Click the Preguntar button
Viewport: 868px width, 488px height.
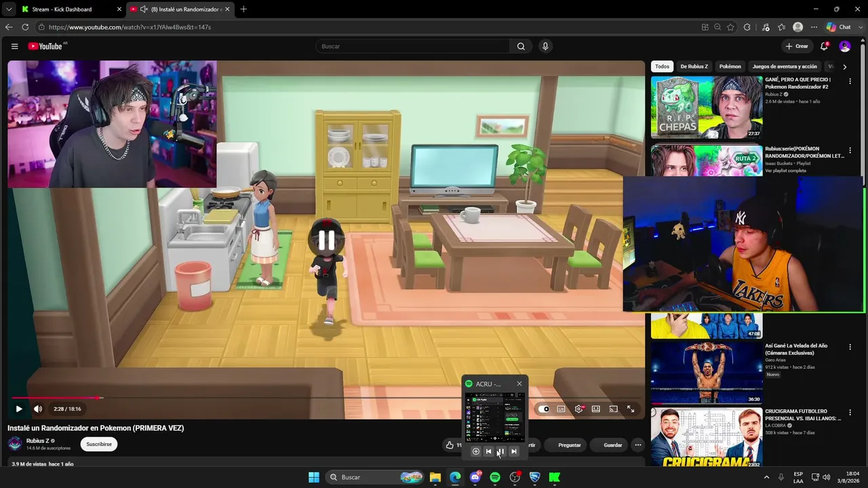pyautogui.click(x=570, y=445)
